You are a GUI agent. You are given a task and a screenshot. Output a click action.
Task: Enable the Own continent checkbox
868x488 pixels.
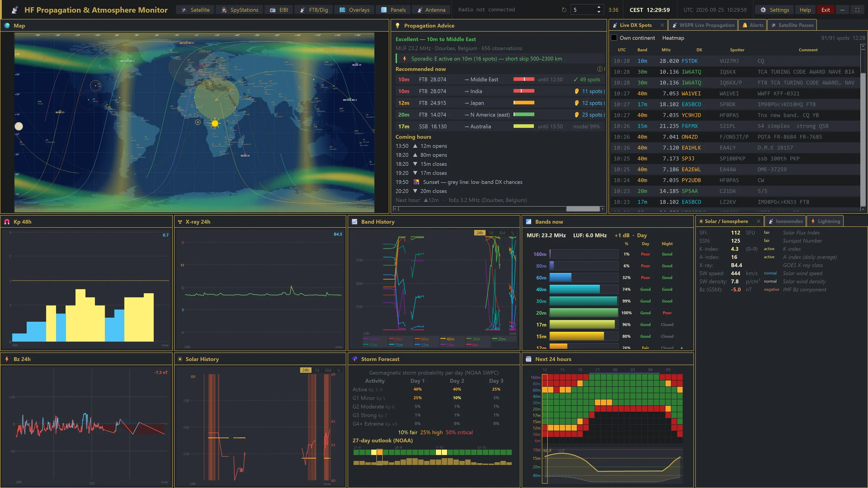click(614, 38)
